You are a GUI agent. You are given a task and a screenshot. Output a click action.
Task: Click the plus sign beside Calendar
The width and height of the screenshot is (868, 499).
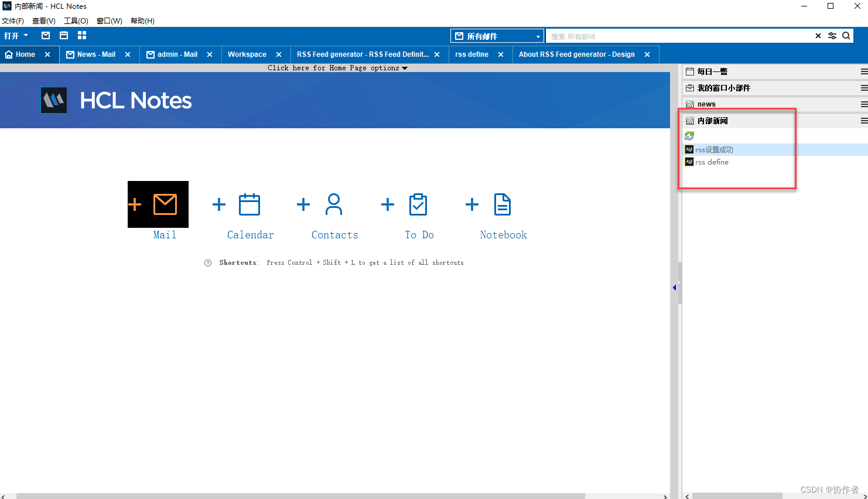(x=218, y=204)
